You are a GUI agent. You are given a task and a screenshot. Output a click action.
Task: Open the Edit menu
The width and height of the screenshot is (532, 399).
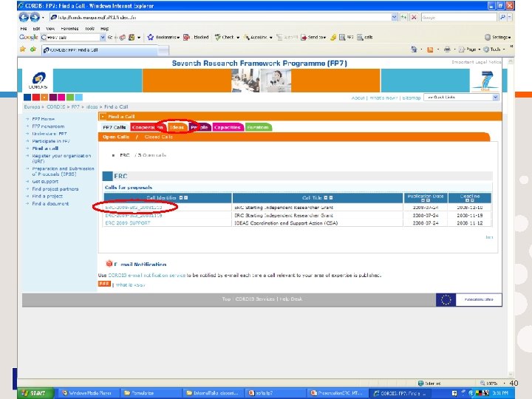click(36, 29)
